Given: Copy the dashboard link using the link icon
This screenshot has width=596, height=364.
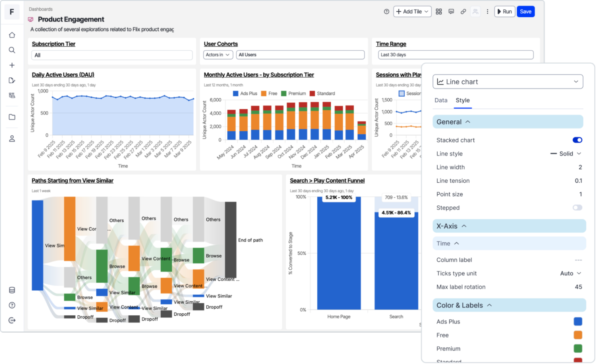Looking at the screenshot, I should coord(463,11).
